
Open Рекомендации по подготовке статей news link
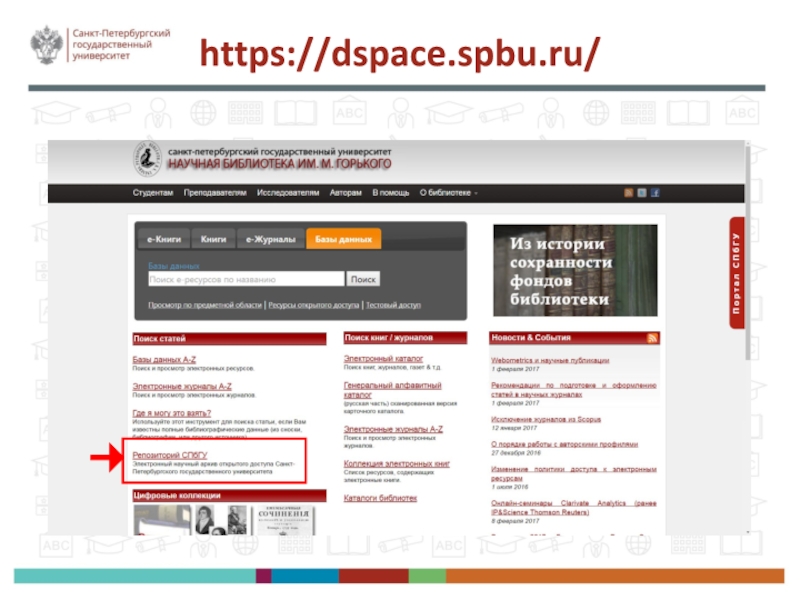573,390
